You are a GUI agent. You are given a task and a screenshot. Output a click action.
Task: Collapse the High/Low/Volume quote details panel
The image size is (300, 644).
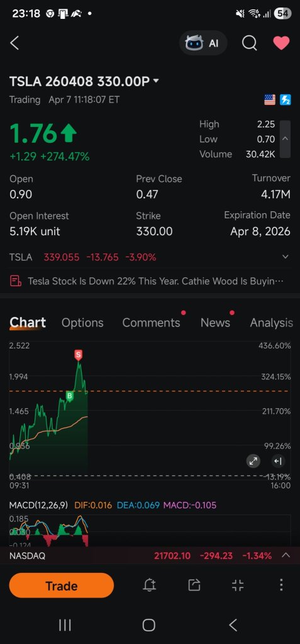[285, 139]
